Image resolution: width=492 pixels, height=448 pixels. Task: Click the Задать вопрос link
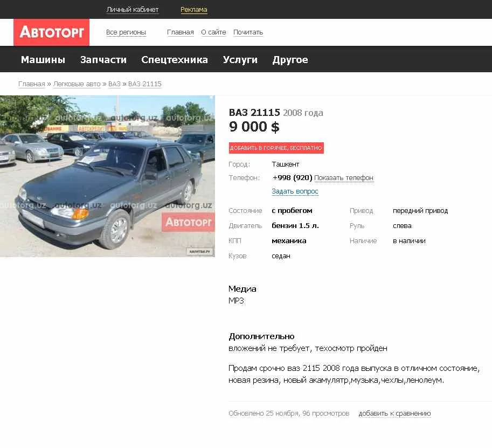pyautogui.click(x=295, y=191)
